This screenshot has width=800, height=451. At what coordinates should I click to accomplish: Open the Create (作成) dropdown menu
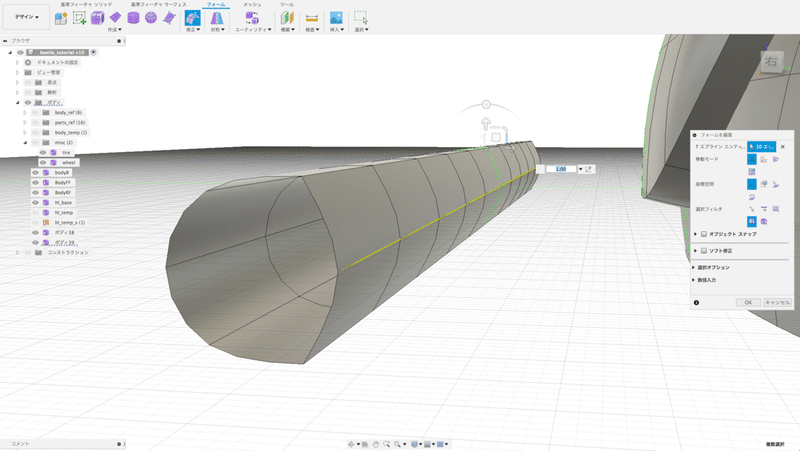click(x=115, y=30)
